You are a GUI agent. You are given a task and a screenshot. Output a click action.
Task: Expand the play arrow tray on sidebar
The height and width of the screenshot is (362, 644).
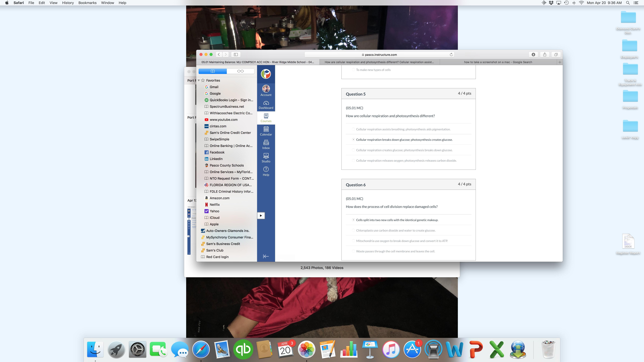click(x=261, y=216)
